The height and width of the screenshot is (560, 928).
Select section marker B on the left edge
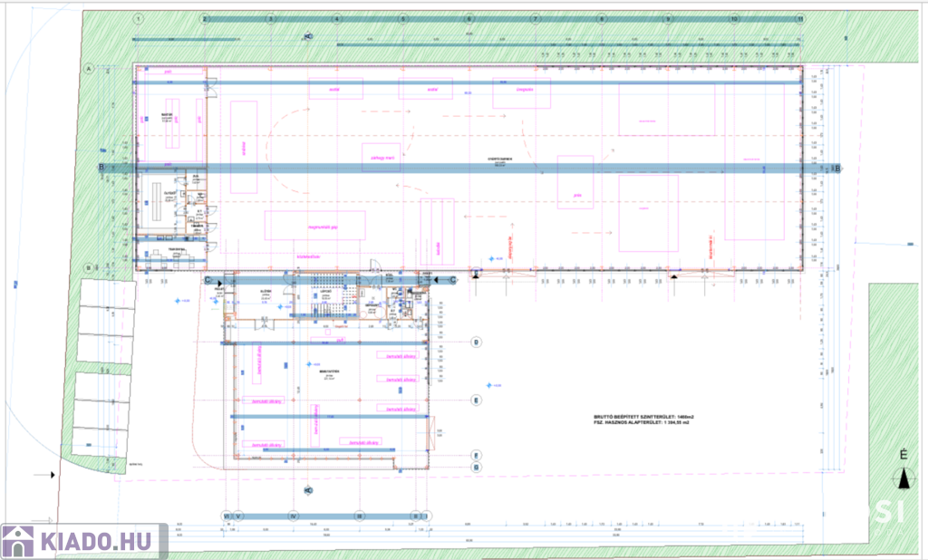[x=102, y=168]
